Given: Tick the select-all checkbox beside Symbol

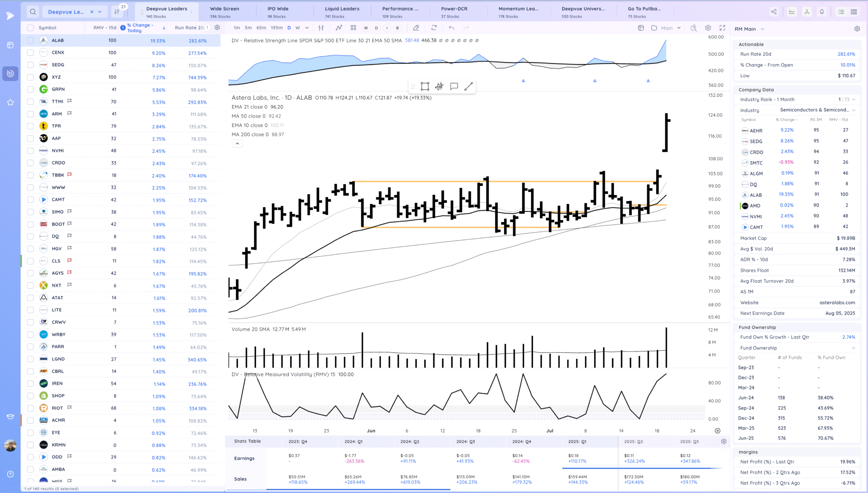Looking at the screenshot, I should [x=31, y=28].
